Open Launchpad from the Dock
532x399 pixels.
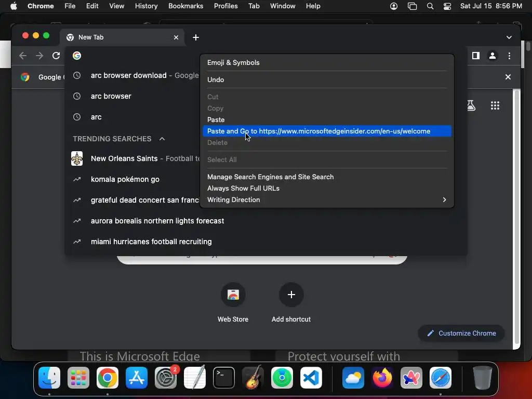78,378
